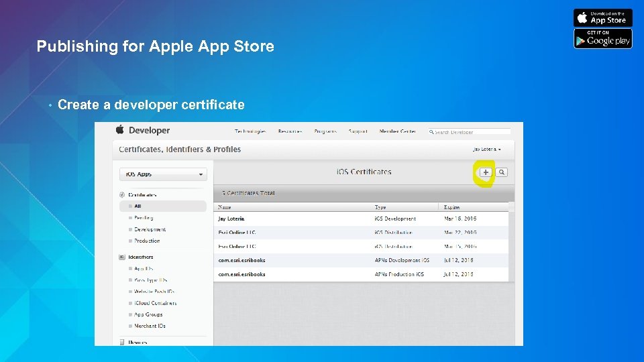Click the Developer title text
This screenshot has width=644, height=362.
[149, 131]
